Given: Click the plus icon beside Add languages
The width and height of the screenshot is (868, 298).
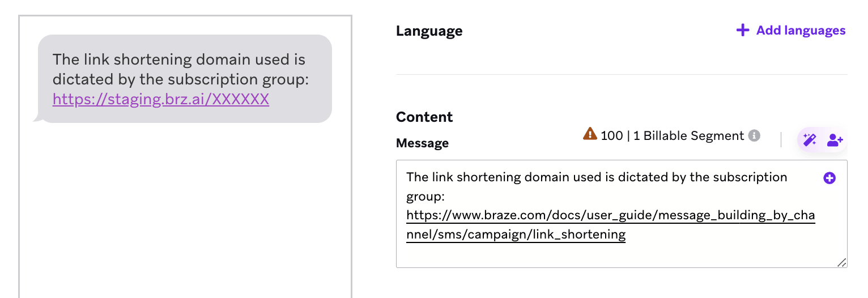Looking at the screenshot, I should tap(742, 31).
